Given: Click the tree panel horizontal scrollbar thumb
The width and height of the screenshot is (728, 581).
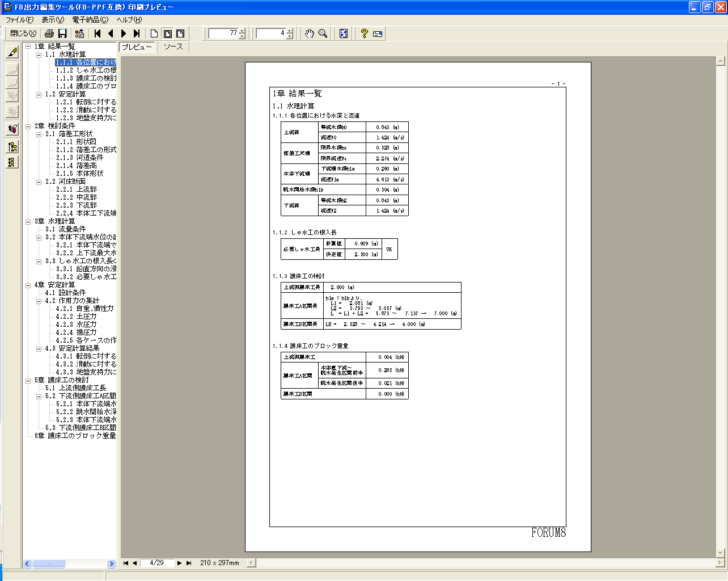Looking at the screenshot, I should (48, 563).
